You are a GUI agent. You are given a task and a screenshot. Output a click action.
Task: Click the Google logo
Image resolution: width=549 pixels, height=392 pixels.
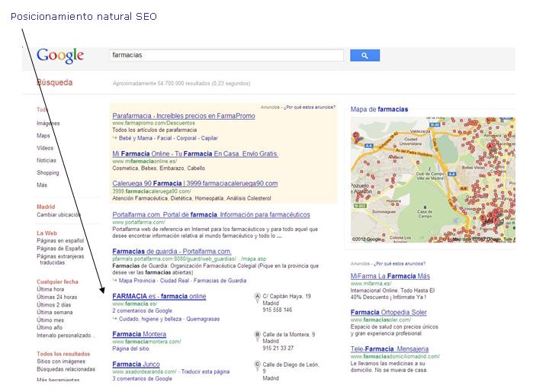(60, 56)
